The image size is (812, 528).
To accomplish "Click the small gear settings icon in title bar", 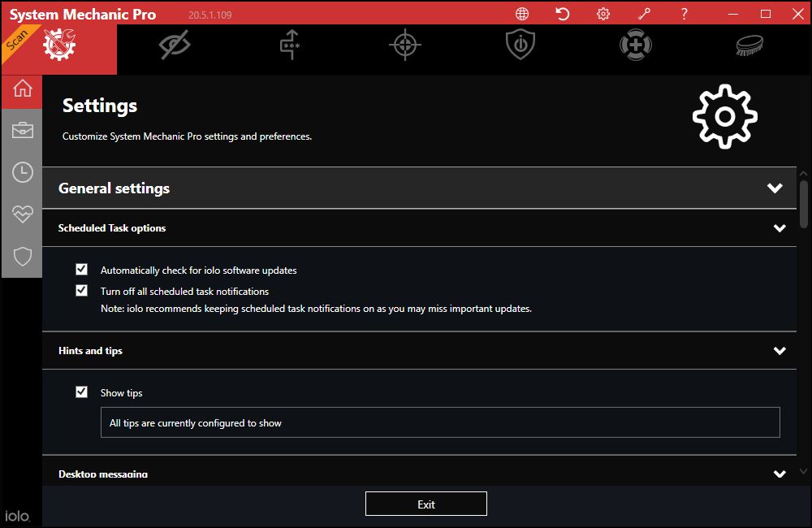I will point(603,14).
